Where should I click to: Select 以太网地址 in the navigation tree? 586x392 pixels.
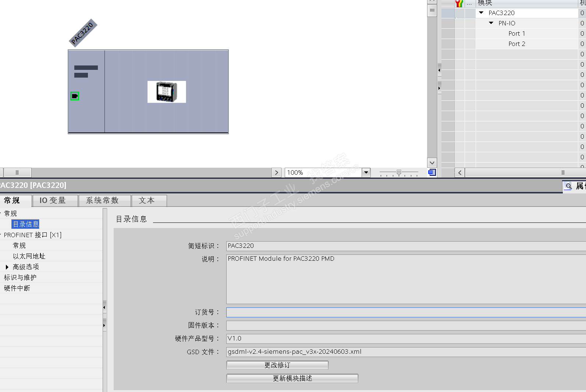point(29,256)
